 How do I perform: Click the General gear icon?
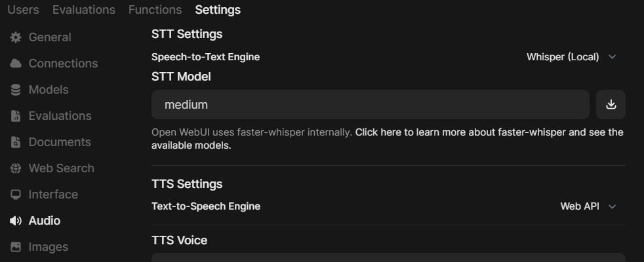[x=16, y=37]
